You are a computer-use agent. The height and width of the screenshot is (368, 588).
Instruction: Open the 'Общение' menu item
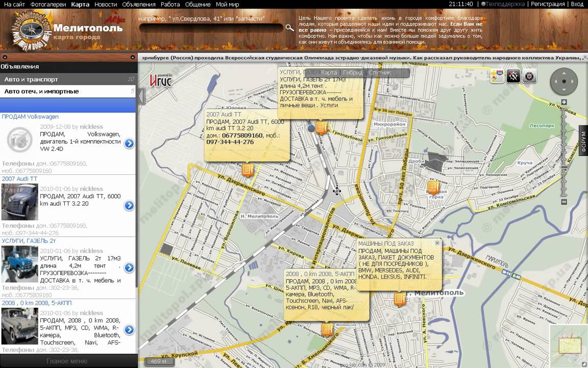coord(198,5)
